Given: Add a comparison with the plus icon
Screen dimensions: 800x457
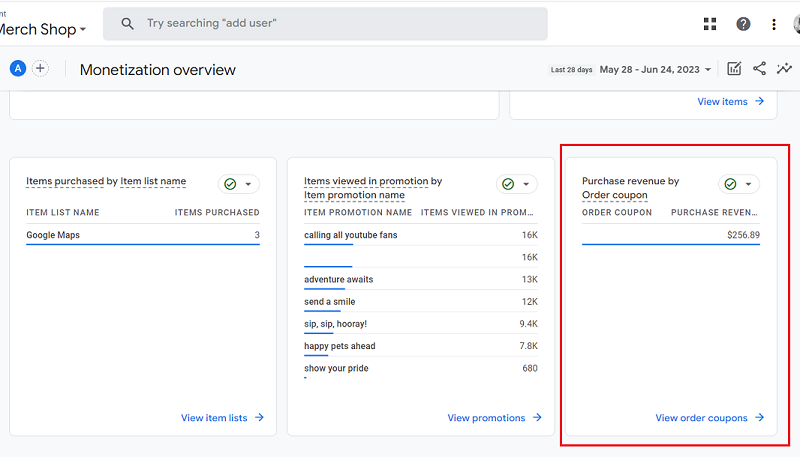Looking at the screenshot, I should [x=40, y=68].
